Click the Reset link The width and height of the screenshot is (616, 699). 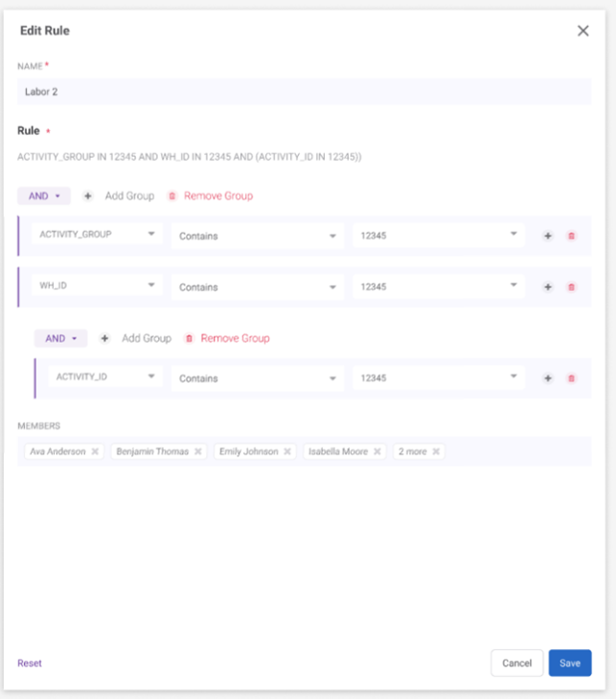30,663
